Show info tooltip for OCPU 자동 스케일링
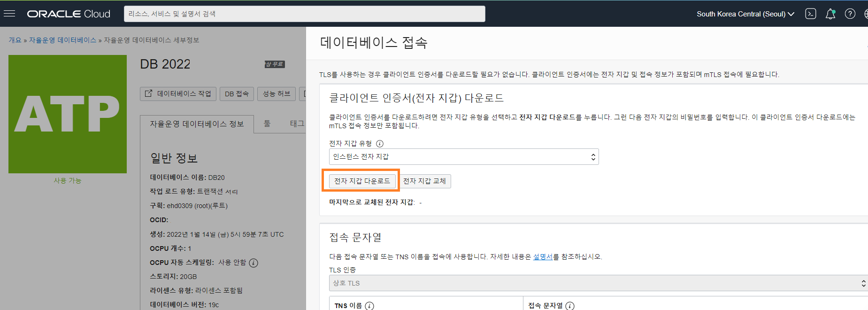The height and width of the screenshot is (310, 868). coord(253,263)
